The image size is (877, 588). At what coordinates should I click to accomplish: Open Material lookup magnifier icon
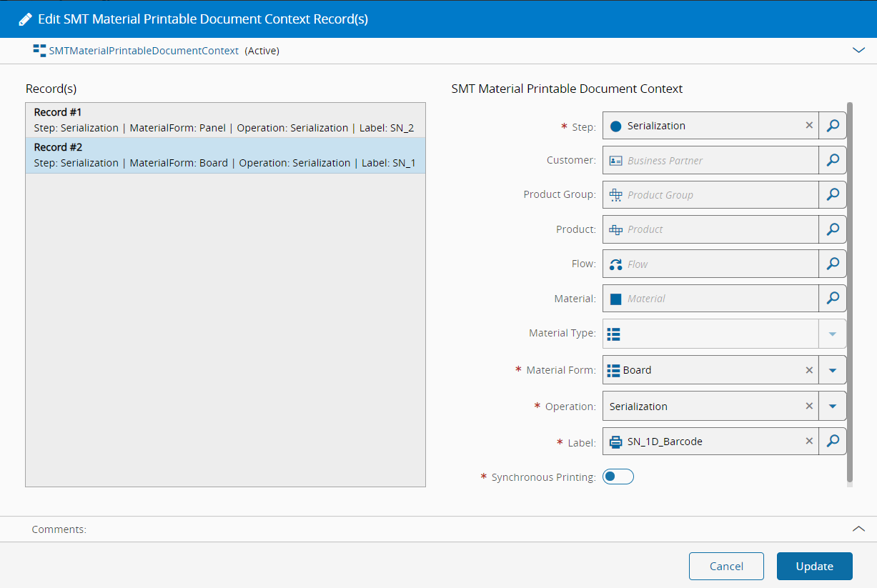coord(832,298)
